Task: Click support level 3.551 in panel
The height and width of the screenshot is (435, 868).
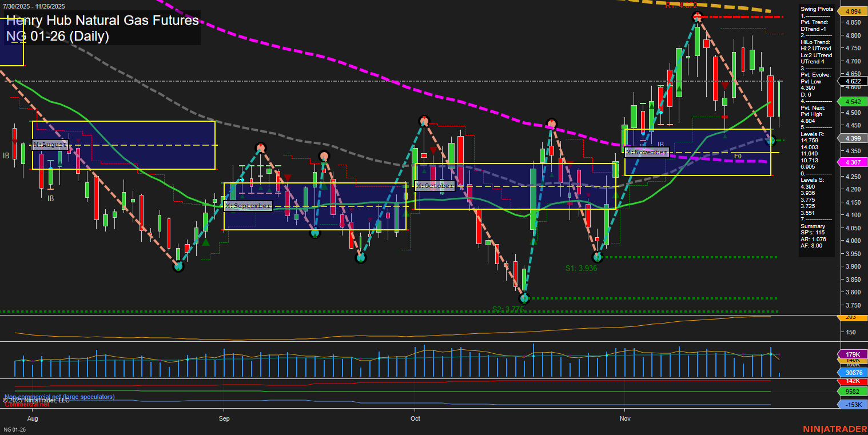Action: click(808, 213)
